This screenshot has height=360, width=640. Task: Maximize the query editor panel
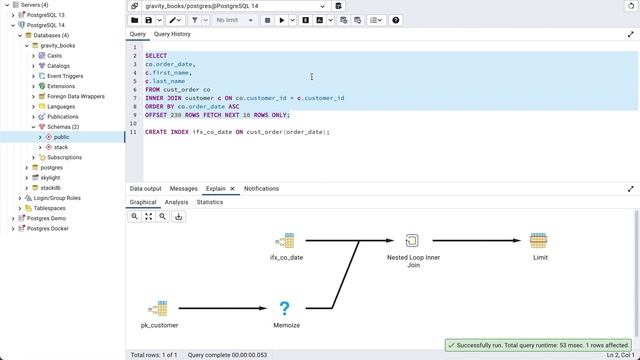coord(631,35)
